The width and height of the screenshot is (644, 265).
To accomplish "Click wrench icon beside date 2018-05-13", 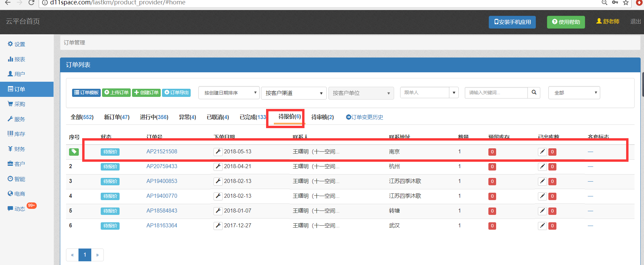I will [218, 152].
